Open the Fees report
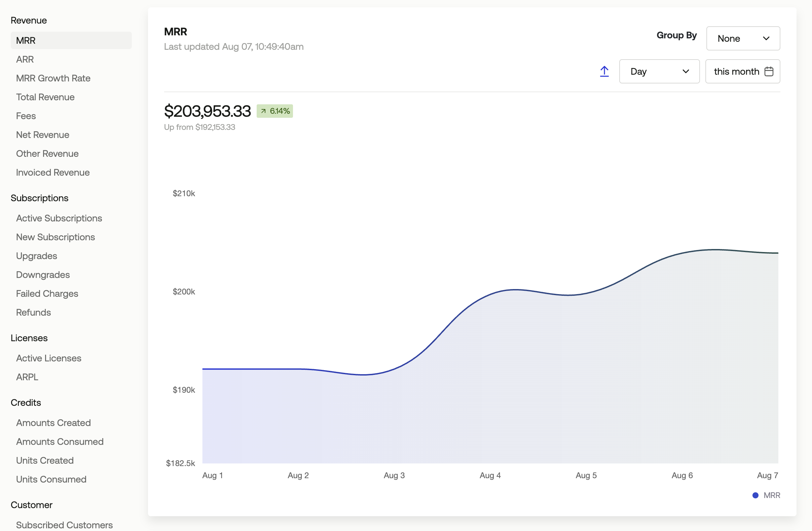This screenshot has height=531, width=812. click(26, 116)
